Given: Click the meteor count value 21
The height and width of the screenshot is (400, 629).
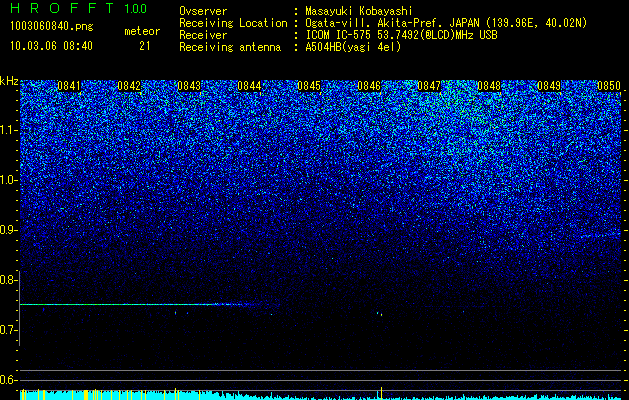Looking at the screenshot, I should pyautogui.click(x=145, y=46).
